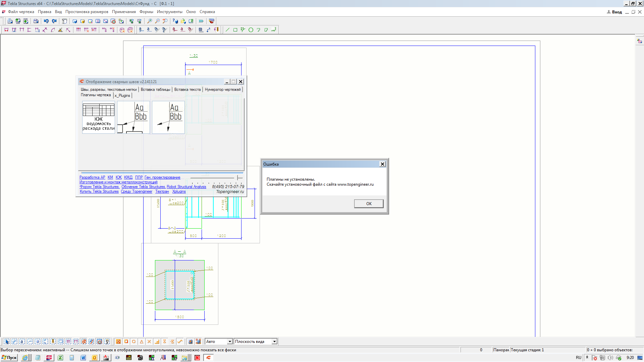This screenshot has height=362, width=644.
Task: Click the Undo arrow in toolbar
Action: 46,21
